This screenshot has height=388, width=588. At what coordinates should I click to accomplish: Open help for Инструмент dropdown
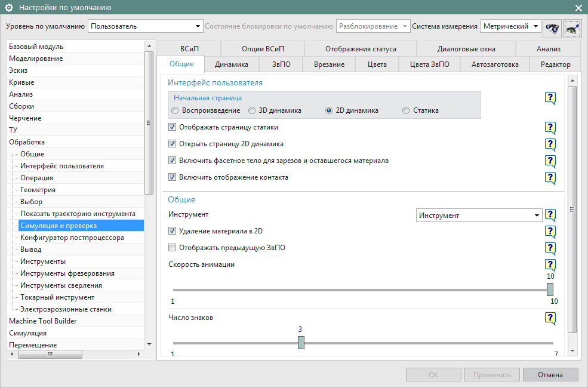550,215
